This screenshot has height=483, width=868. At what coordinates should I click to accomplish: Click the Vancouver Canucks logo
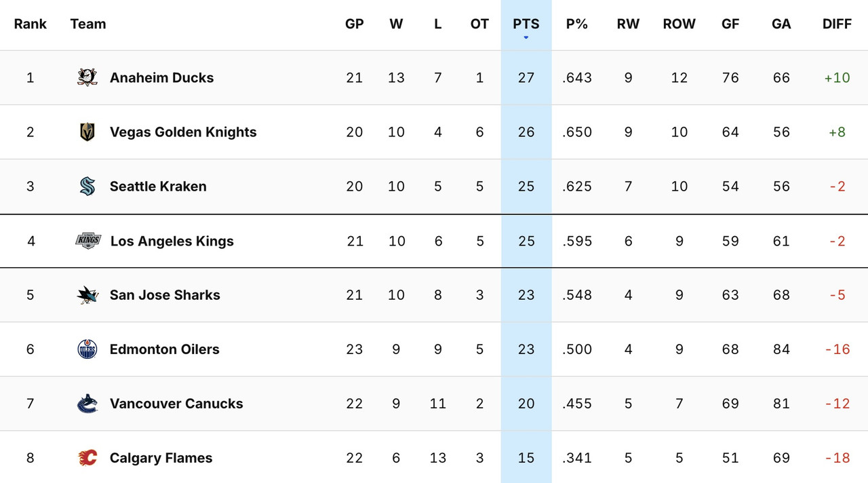87,403
